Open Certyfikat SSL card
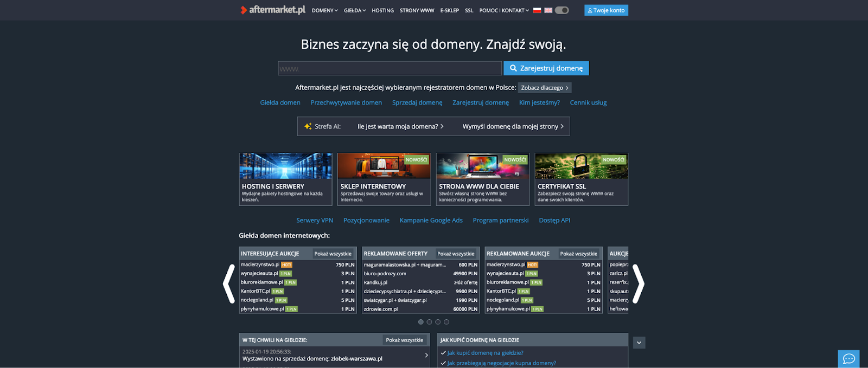 (582, 179)
